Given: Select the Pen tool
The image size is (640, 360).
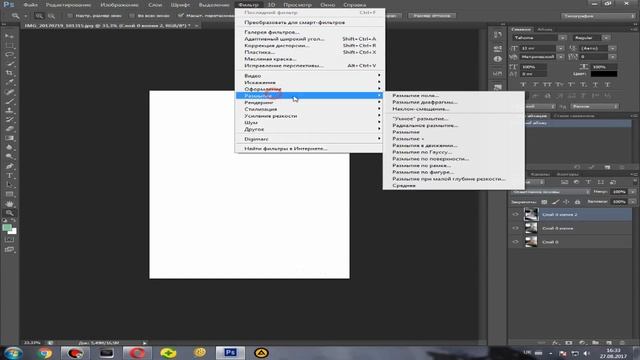Looking at the screenshot, I should [9, 166].
